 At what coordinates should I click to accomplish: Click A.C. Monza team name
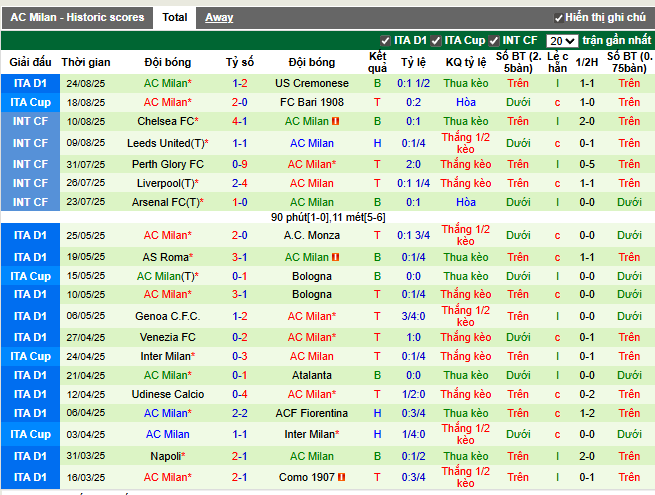point(312,235)
